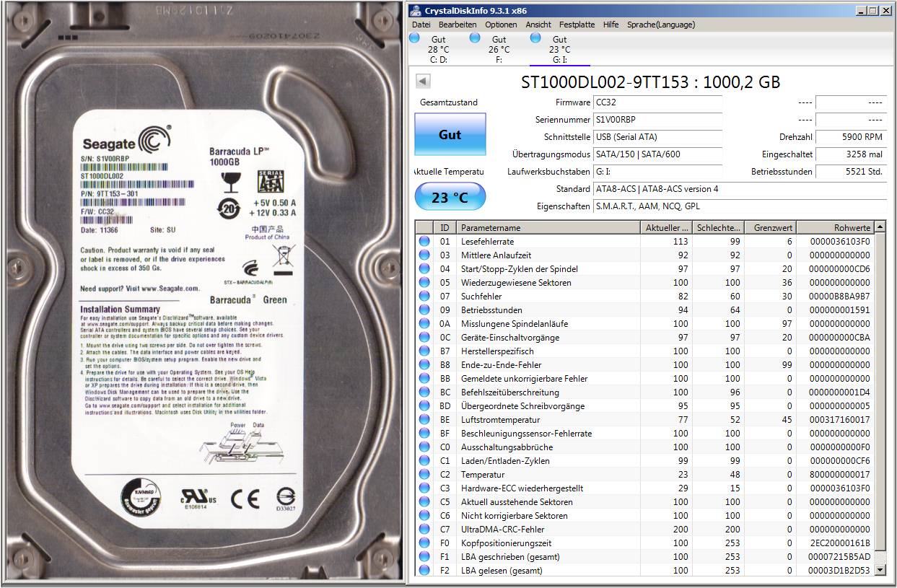897x588 pixels.
Task: Click status orb for Betriebsstunden attribute row
Action: point(424,310)
